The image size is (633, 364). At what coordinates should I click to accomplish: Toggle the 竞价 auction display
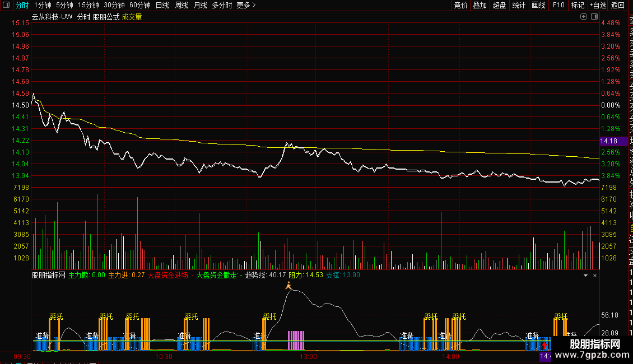coord(460,6)
